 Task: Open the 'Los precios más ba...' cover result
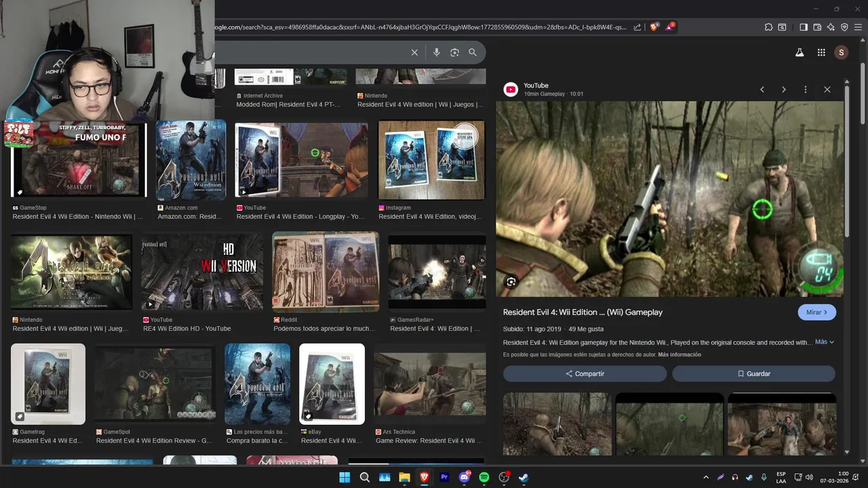coord(257,384)
